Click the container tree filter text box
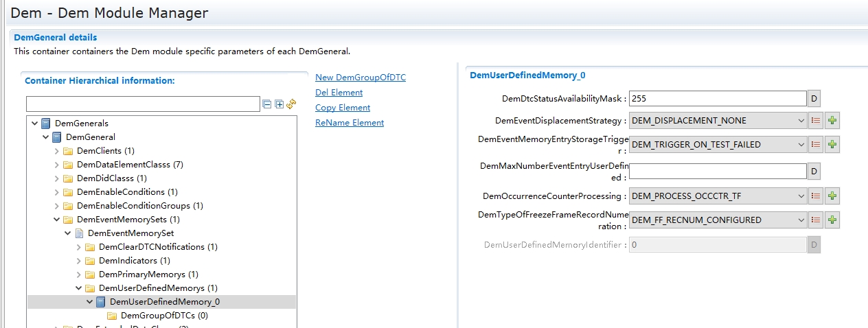The image size is (868, 328). (143, 104)
